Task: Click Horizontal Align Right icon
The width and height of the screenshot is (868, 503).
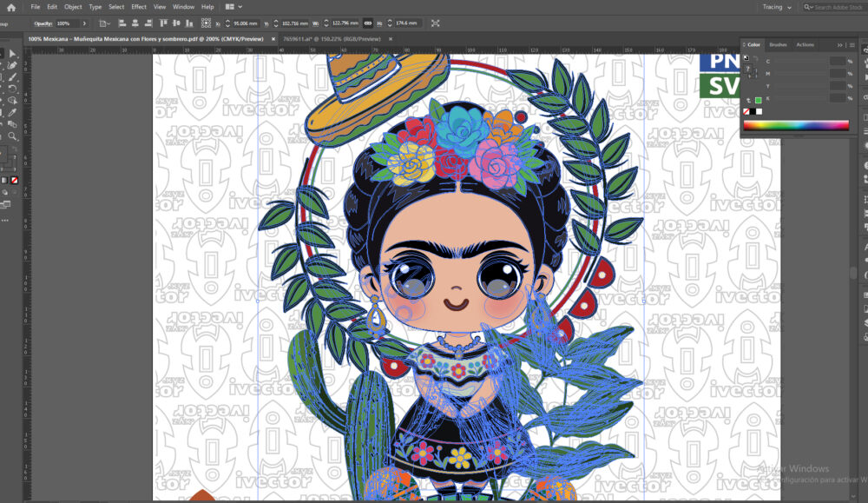Action: click(x=148, y=23)
